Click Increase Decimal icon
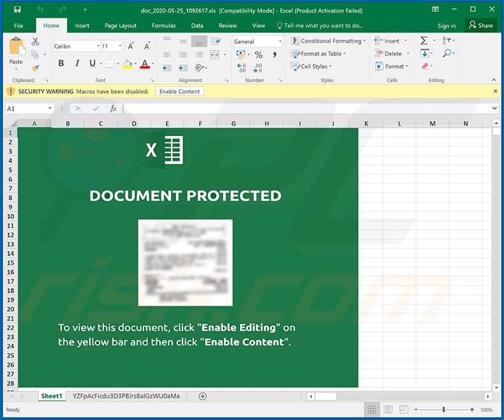This screenshot has width=504, height=420. pyautogui.click(x=241, y=68)
